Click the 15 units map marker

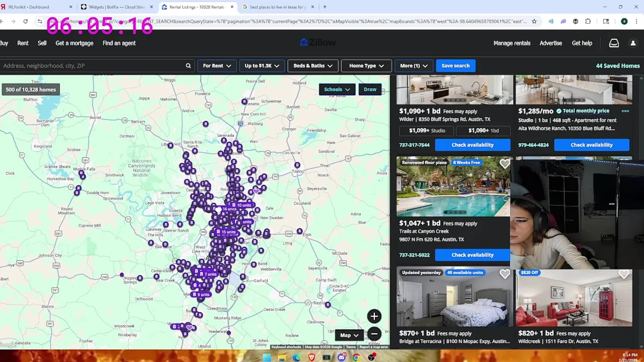tap(226, 232)
